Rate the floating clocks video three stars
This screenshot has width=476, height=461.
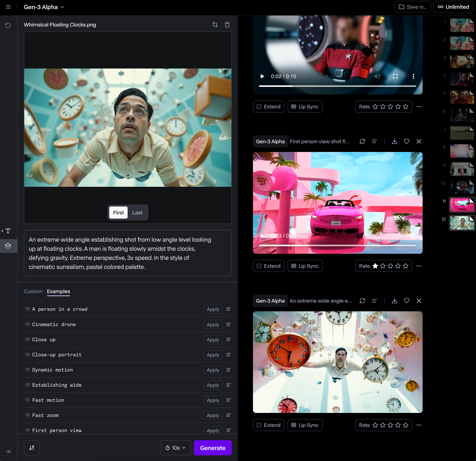click(390, 425)
